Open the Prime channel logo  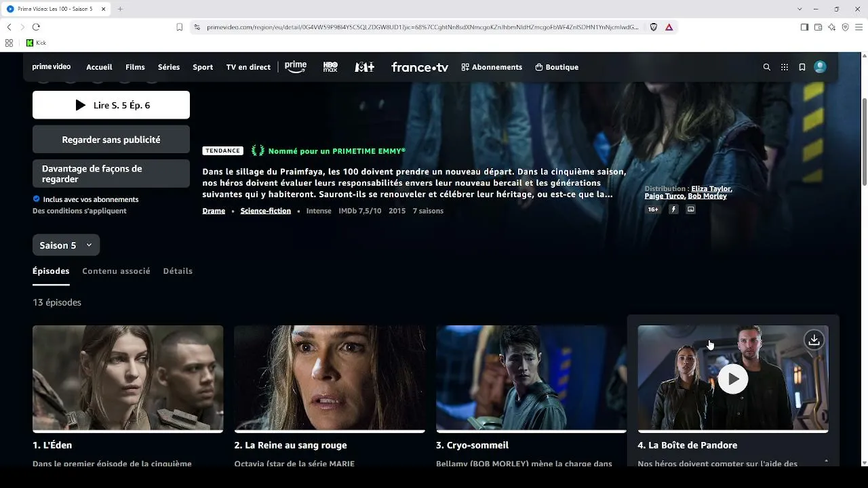296,67
